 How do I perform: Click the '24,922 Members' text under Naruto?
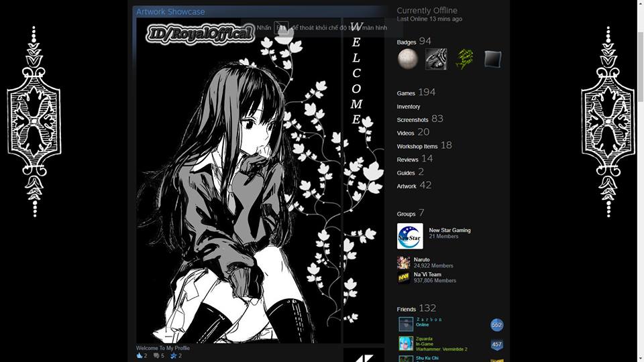[x=433, y=266]
